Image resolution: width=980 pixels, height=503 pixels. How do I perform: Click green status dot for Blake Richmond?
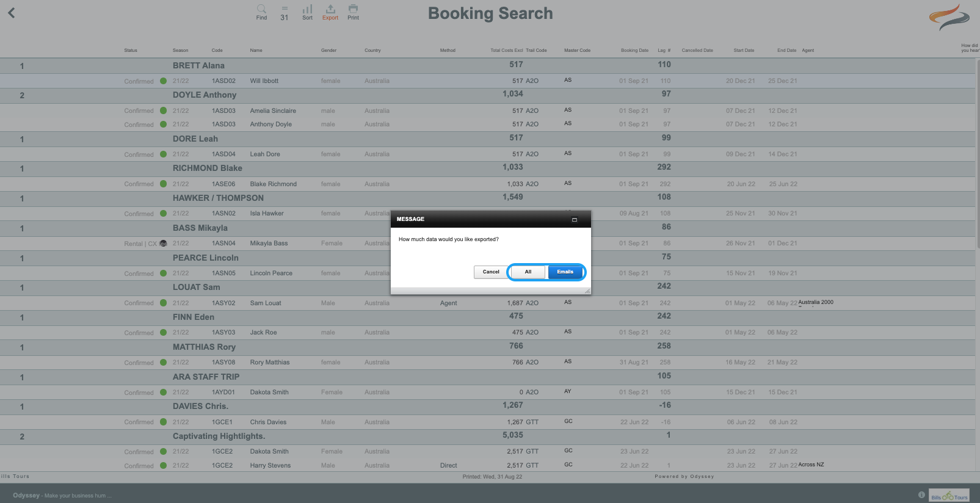(x=163, y=184)
